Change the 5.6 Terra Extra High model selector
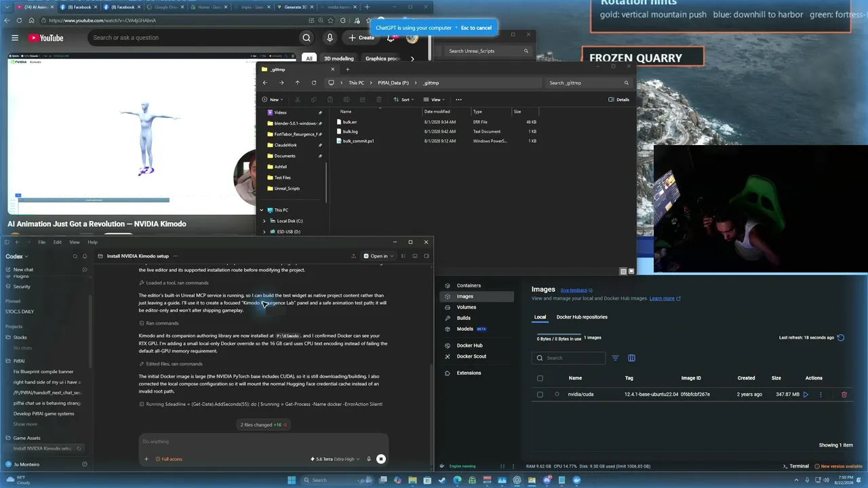This screenshot has width=868, height=488. pos(336,459)
